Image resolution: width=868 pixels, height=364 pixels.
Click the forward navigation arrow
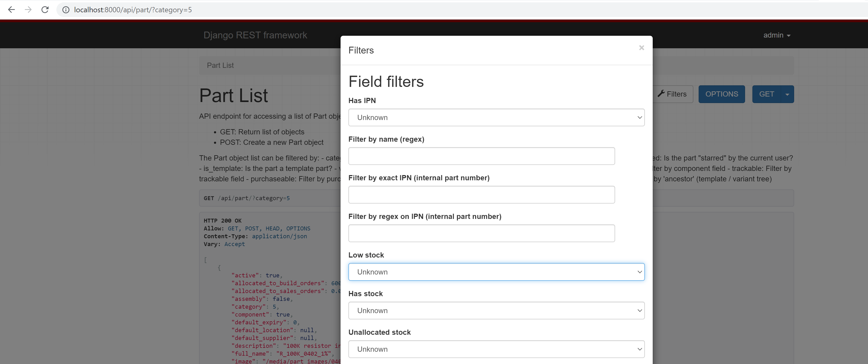click(x=28, y=10)
